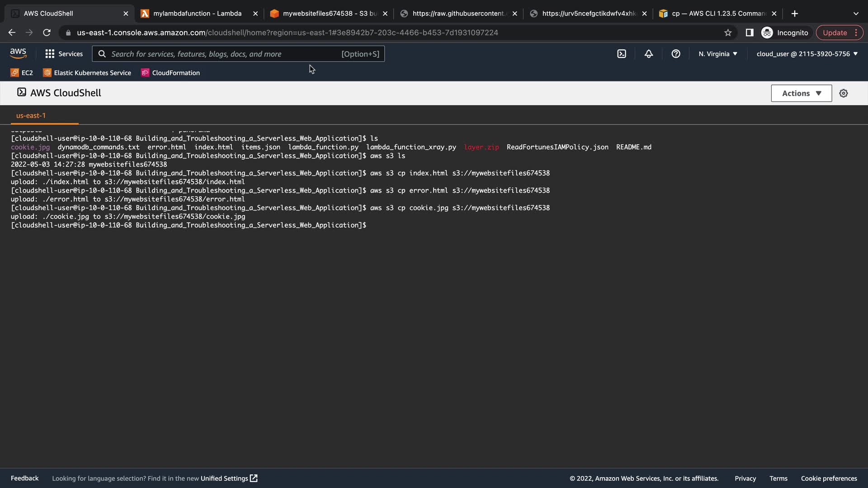Switch to the mylambdafunction Lambda tab
This screenshot has height=488, width=868.
coord(197,14)
